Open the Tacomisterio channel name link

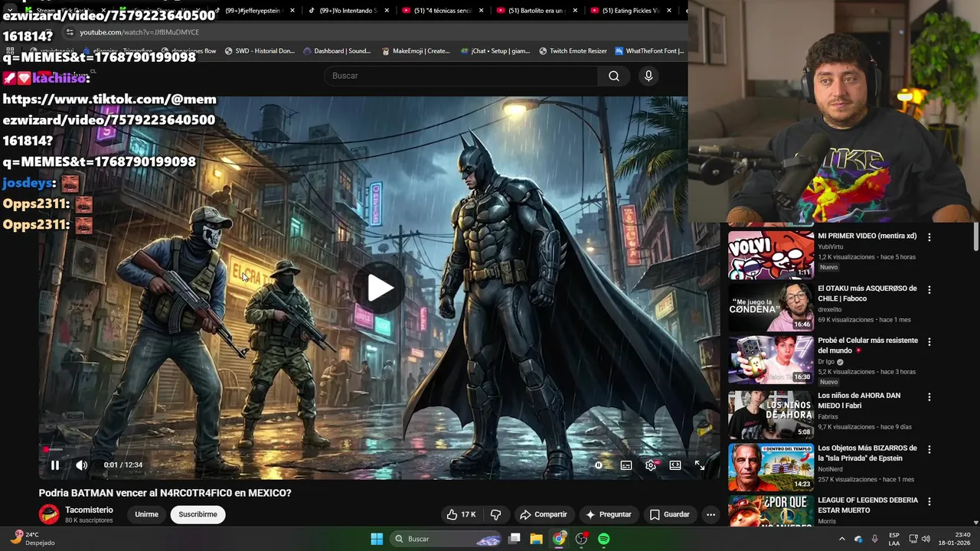point(89,510)
